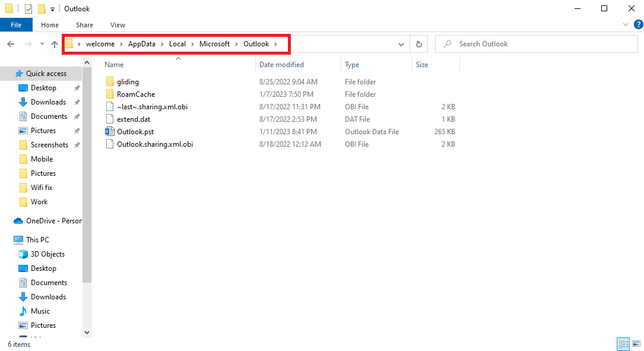
Task: Select This PC in navigation pane
Action: (x=37, y=239)
